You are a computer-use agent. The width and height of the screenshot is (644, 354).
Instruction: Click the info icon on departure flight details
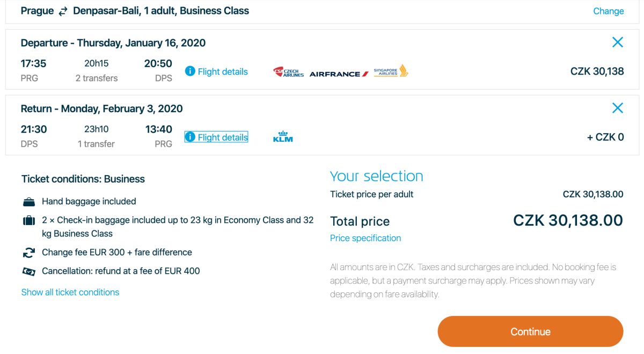pyautogui.click(x=190, y=71)
